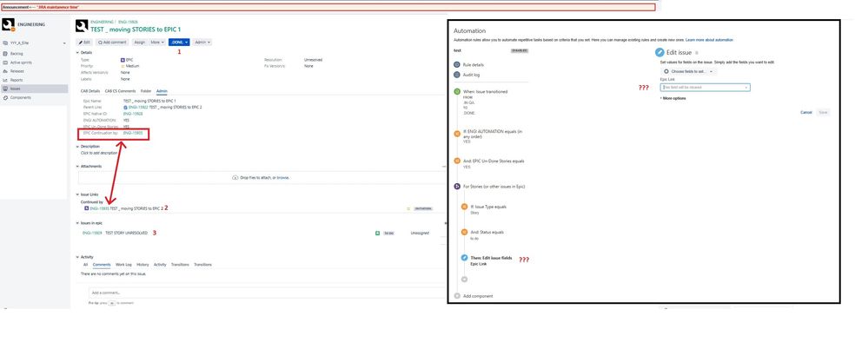Click Add comment button
The image size is (868, 349).
112,42
